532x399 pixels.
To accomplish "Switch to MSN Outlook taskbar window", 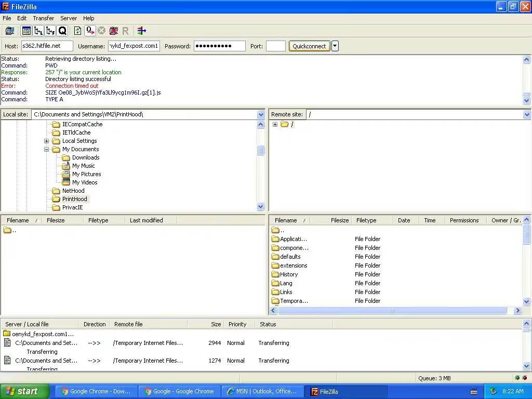I will point(262,392).
